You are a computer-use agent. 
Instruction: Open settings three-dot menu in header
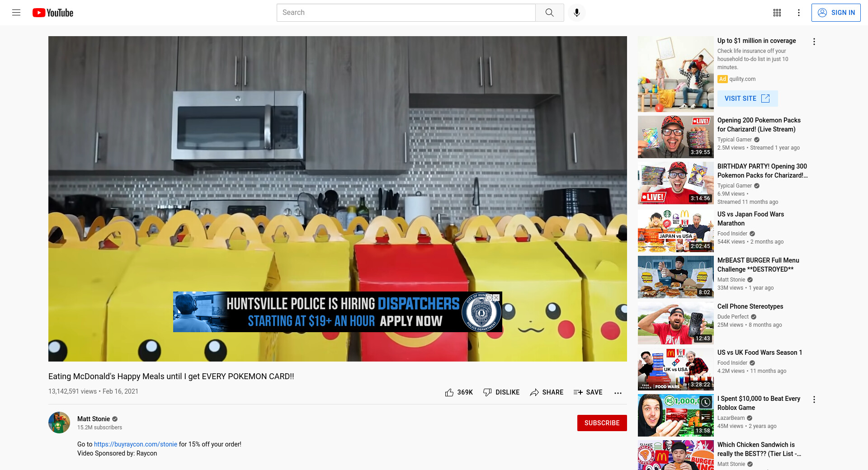(x=799, y=13)
